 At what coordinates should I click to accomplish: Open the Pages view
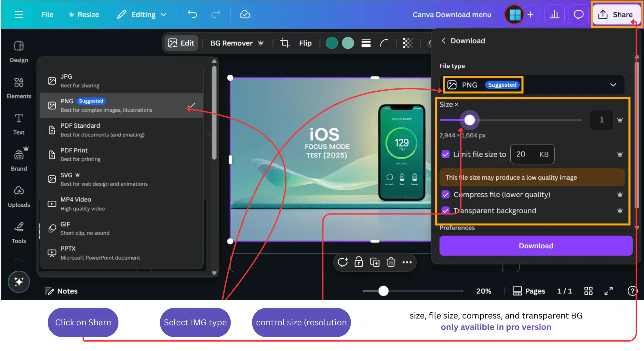(529, 291)
